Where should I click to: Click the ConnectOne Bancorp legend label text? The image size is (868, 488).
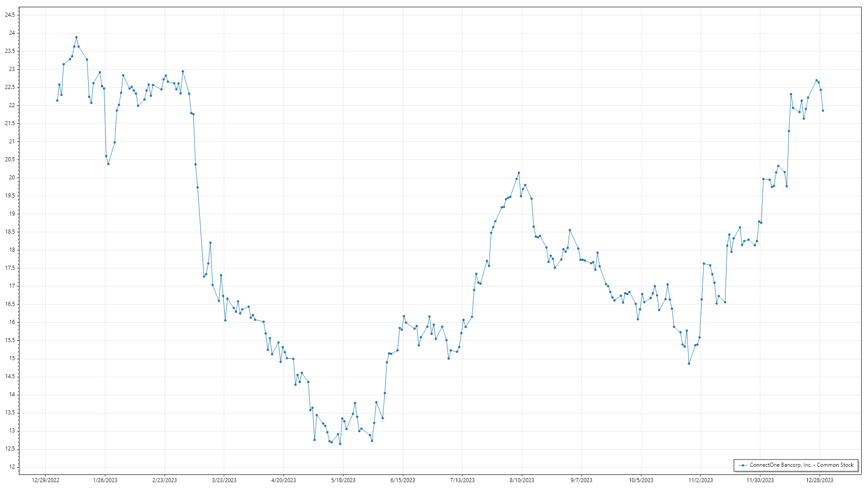pos(801,465)
